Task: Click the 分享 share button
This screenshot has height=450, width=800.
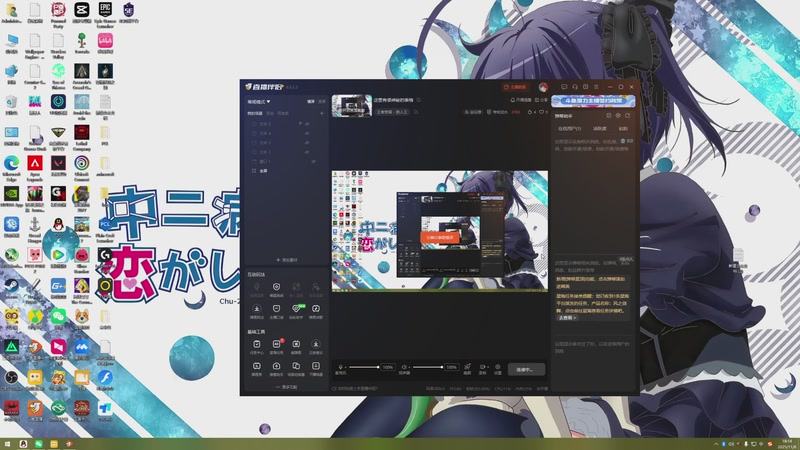Action: click(541, 100)
